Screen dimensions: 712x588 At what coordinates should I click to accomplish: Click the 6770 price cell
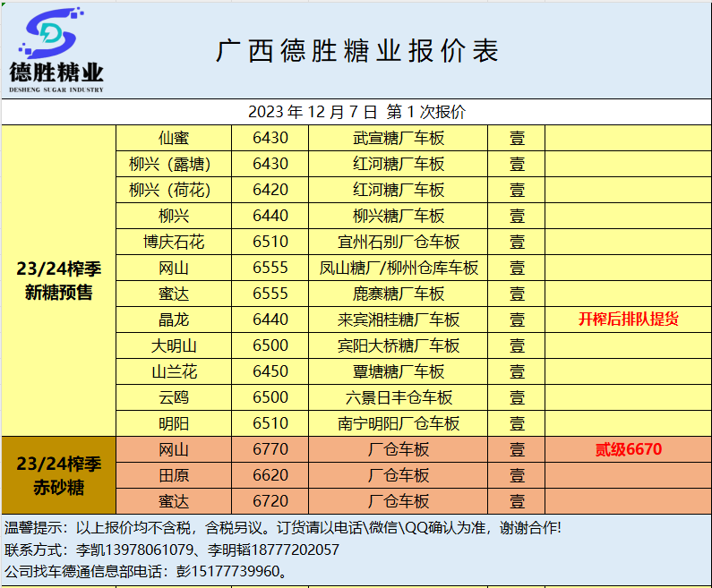[x=270, y=449]
